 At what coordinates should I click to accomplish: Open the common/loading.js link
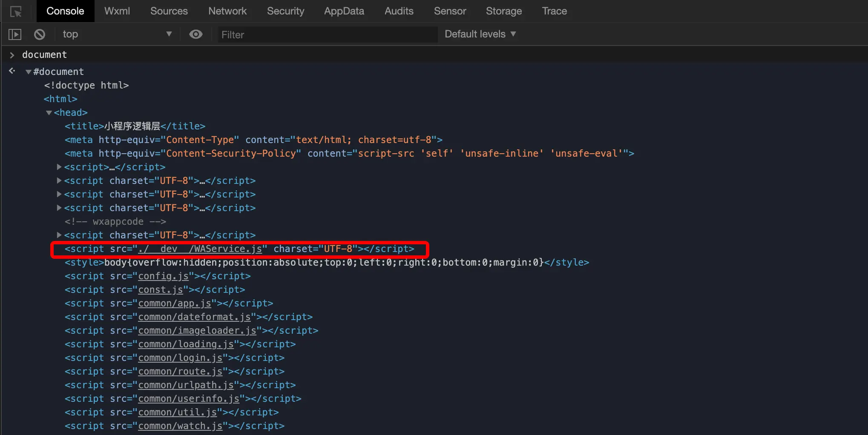[x=186, y=344]
